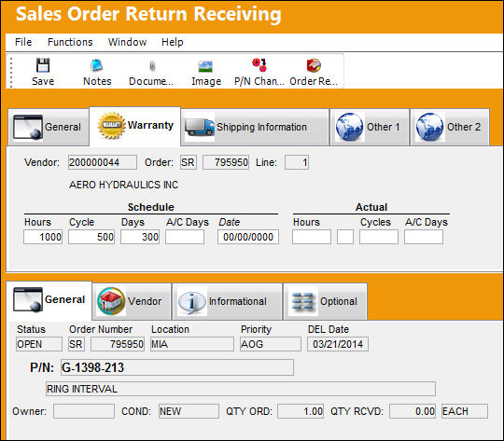Click the Vendor field showing 200000044
Screen dimensions: 504x441
tap(103, 162)
